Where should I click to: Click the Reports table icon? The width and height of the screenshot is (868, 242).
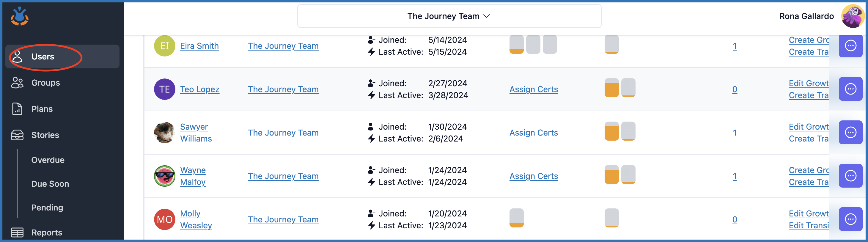[x=17, y=232]
